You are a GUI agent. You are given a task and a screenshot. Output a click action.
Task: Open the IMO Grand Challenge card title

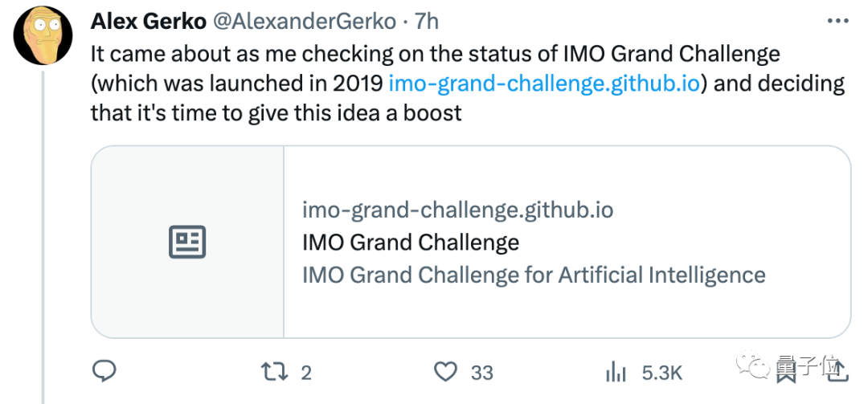click(x=411, y=243)
